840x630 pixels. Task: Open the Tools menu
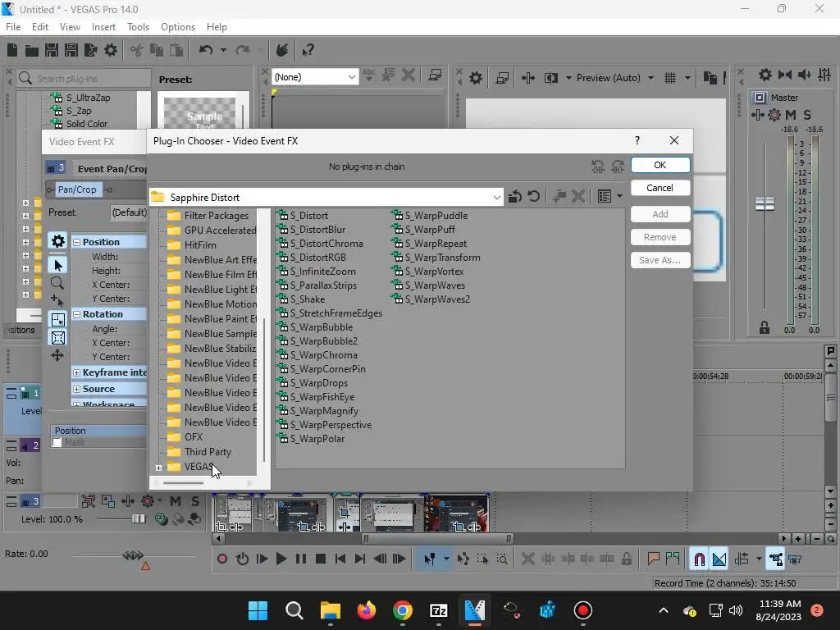(x=138, y=27)
